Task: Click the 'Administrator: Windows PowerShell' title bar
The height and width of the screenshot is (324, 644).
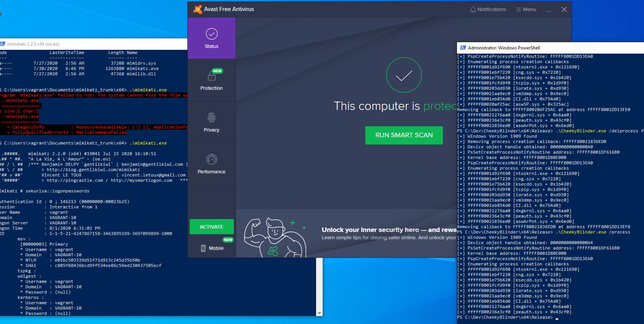Action: tap(550, 48)
